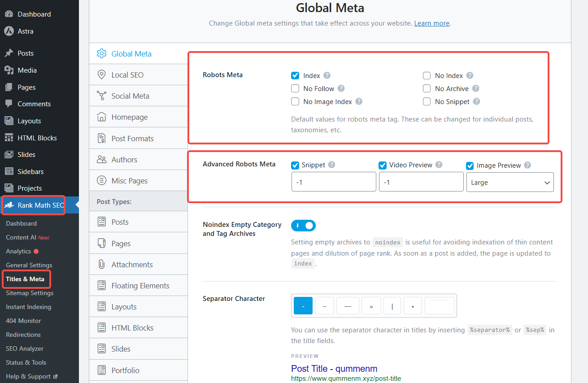Open the Image Preview size dropdown
The height and width of the screenshot is (383, 588).
510,183
